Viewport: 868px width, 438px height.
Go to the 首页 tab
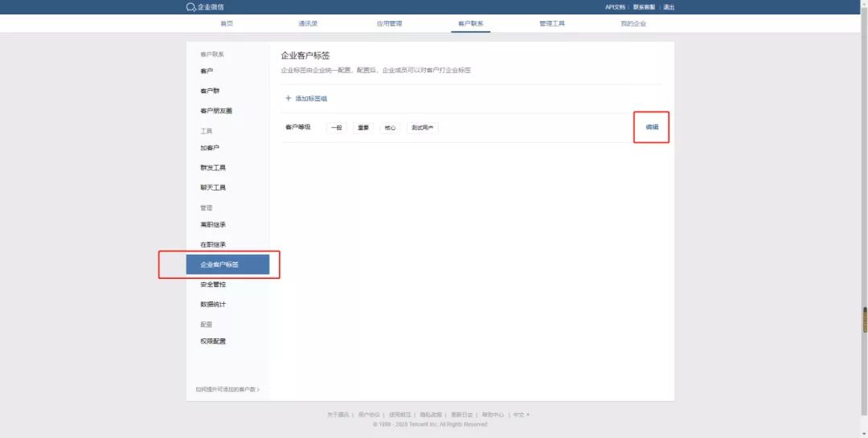pos(227,24)
